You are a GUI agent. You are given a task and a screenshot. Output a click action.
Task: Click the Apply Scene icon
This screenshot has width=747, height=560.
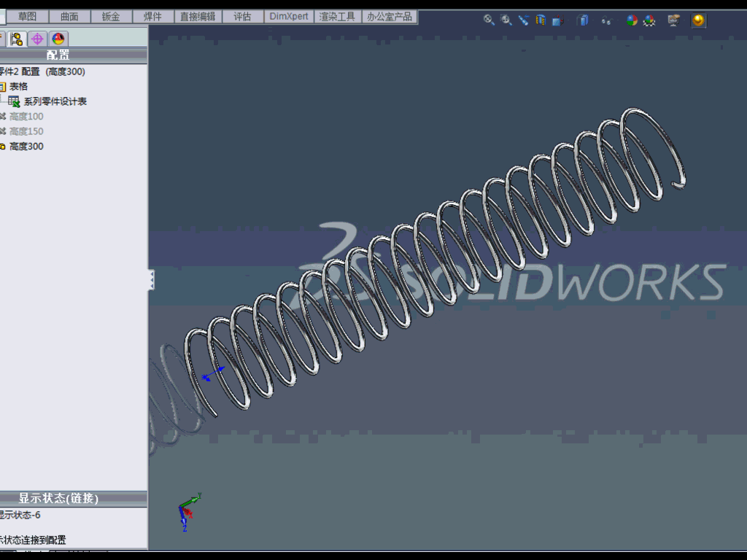click(649, 20)
